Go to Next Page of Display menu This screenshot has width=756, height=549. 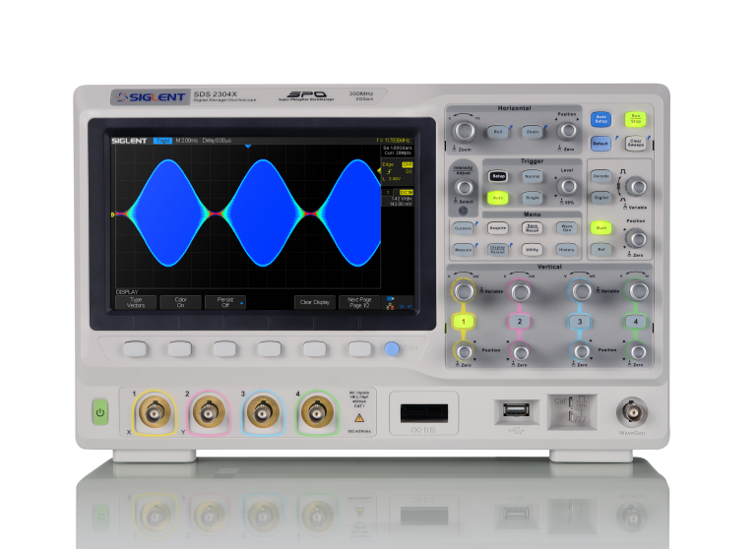(x=359, y=302)
